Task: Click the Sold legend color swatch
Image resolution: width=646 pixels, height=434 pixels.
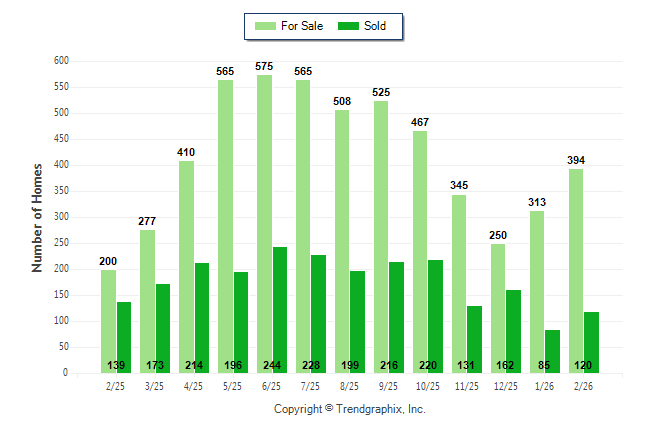Action: [x=349, y=26]
